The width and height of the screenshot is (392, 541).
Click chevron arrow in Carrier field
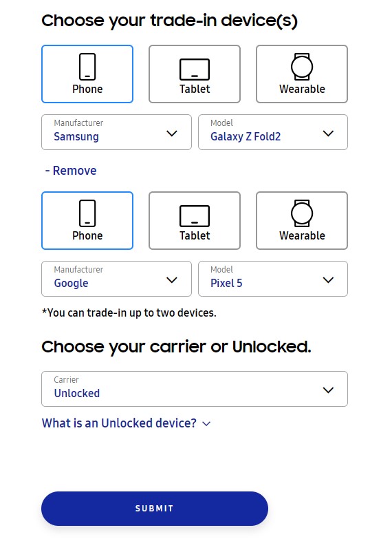coord(328,390)
